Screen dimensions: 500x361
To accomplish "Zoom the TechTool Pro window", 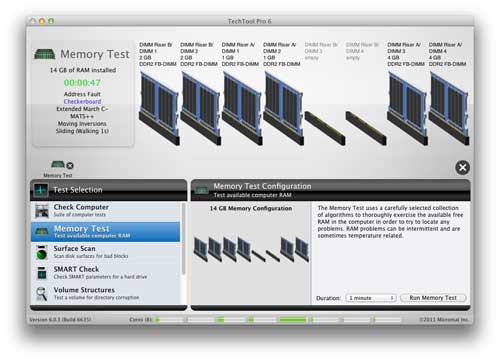I will pos(51,21).
